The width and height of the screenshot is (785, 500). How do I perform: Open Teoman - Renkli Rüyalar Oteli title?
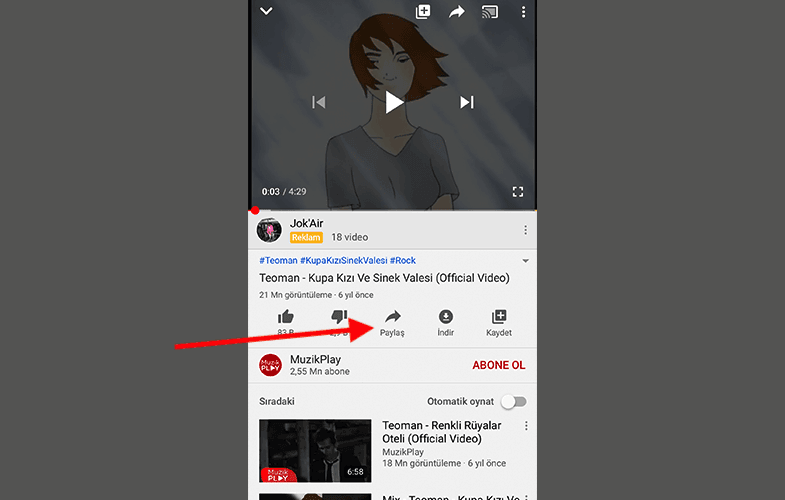(x=442, y=432)
